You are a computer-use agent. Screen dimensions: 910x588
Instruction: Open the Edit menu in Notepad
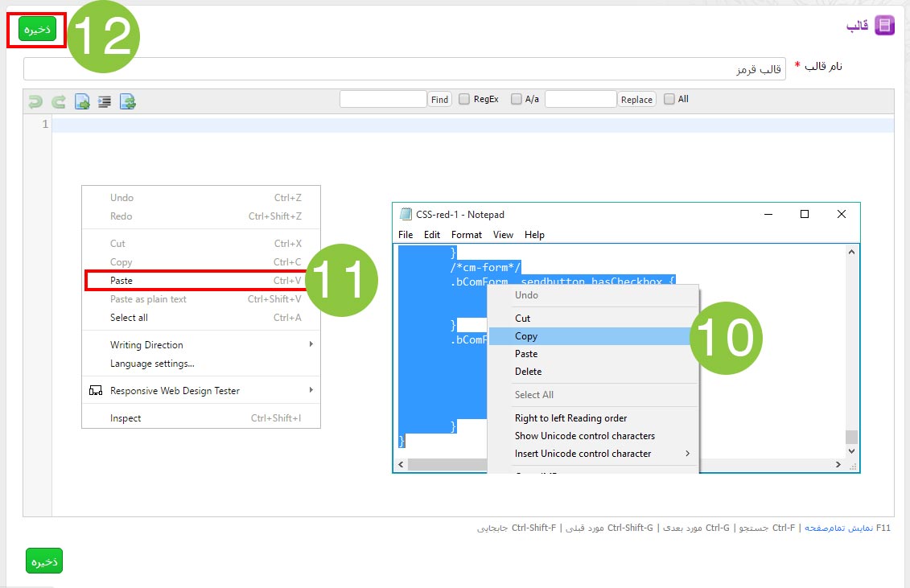click(432, 235)
